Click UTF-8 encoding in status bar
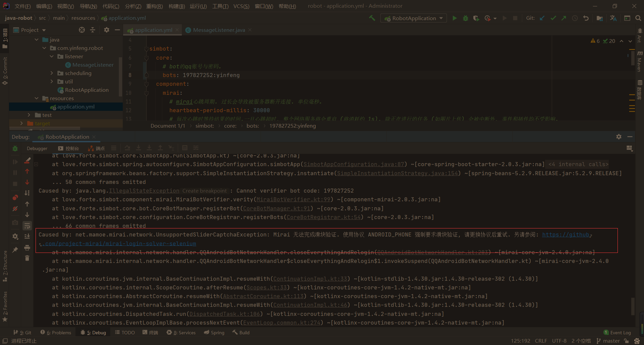The height and width of the screenshot is (345, 644). click(x=559, y=341)
